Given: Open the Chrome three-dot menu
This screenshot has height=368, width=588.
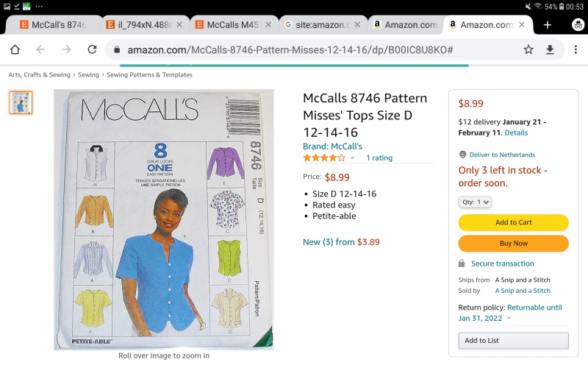Looking at the screenshot, I should pyautogui.click(x=574, y=50).
